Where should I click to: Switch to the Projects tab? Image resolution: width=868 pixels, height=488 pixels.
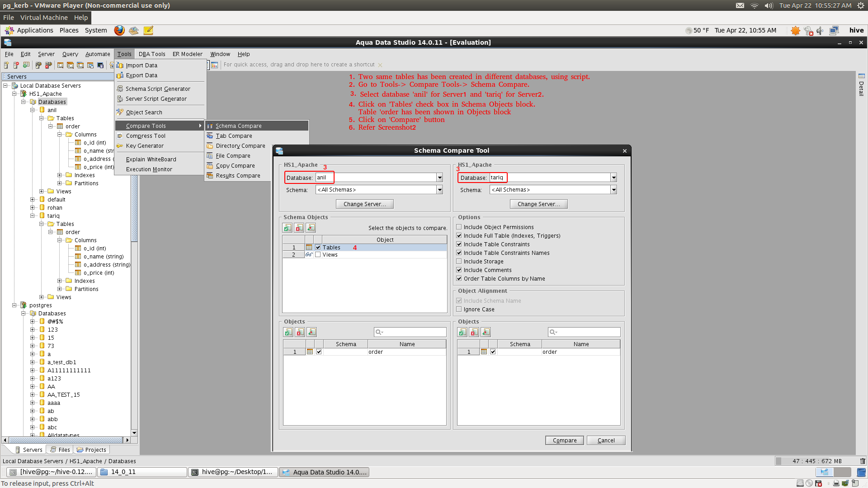click(x=91, y=450)
